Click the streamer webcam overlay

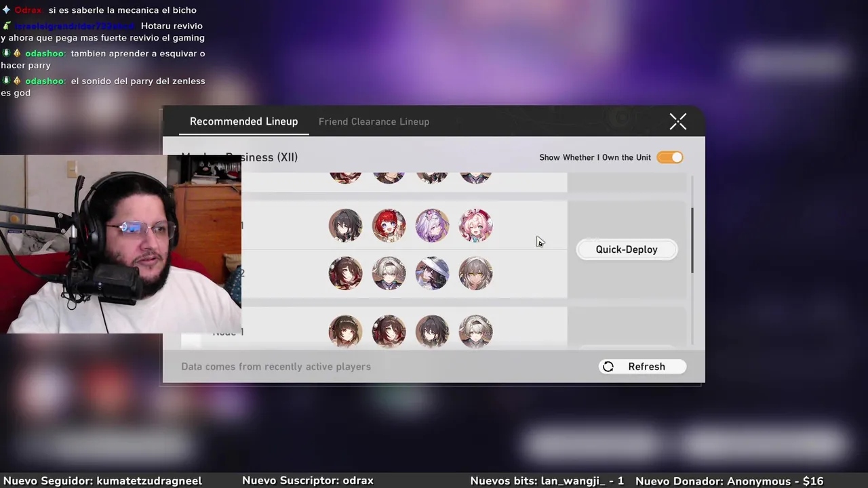[x=121, y=244]
